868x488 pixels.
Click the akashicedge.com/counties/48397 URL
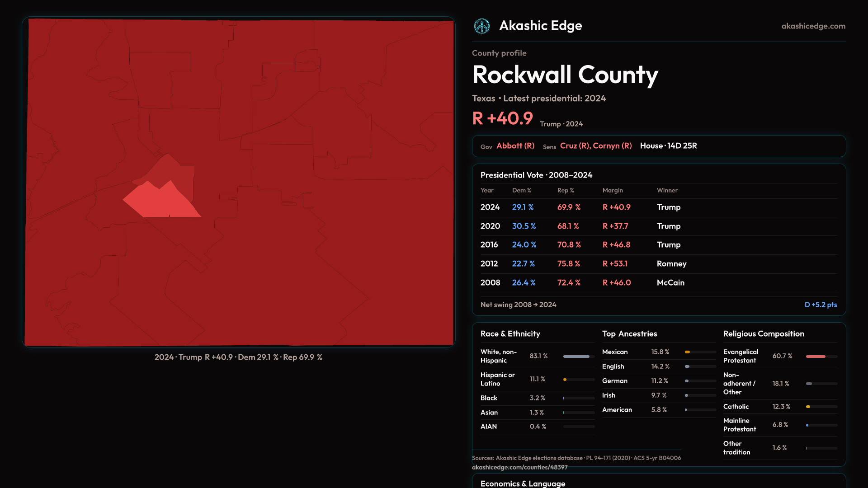point(519,467)
